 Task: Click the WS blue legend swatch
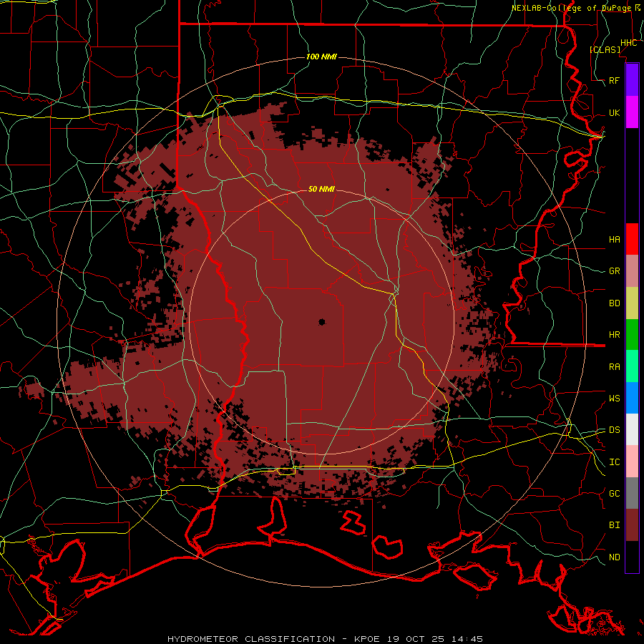point(632,398)
